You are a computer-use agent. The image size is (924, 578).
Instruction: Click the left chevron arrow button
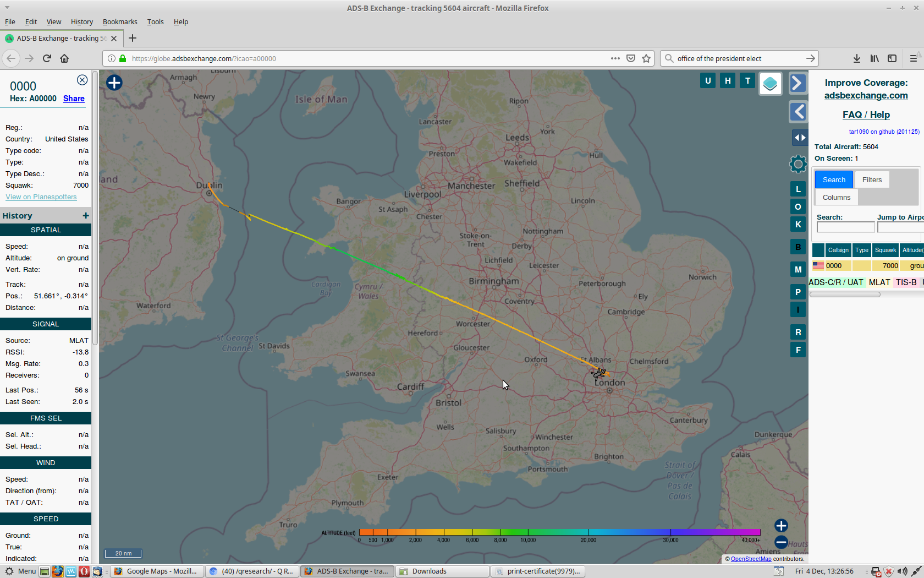[798, 112]
